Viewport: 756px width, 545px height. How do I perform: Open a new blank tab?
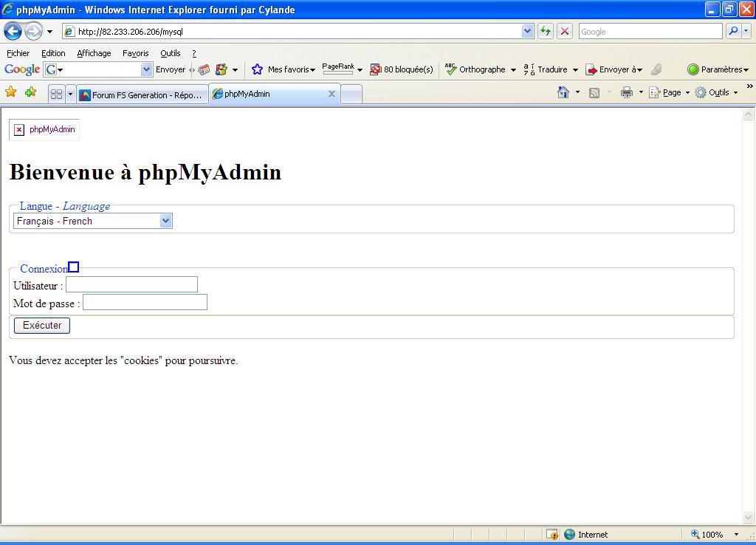351,95
